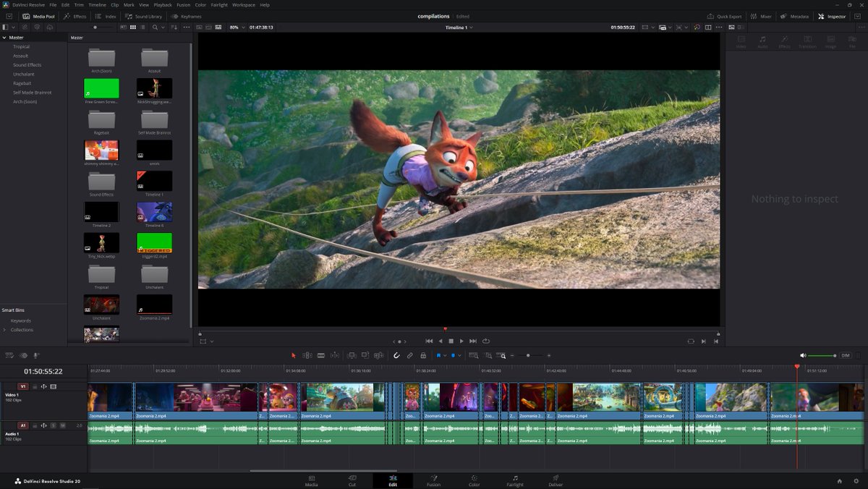The image size is (868, 489).
Task: Open the Deliver page
Action: (x=556, y=480)
